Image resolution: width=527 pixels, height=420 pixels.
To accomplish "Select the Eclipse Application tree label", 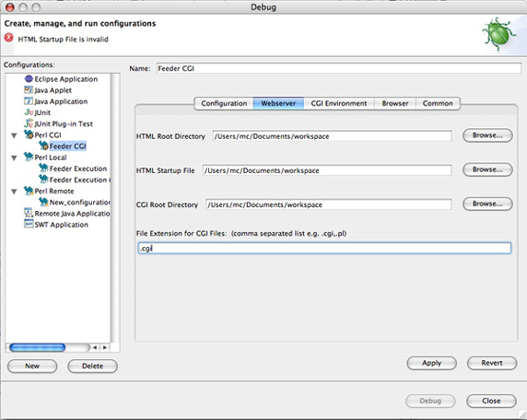I will (66, 79).
